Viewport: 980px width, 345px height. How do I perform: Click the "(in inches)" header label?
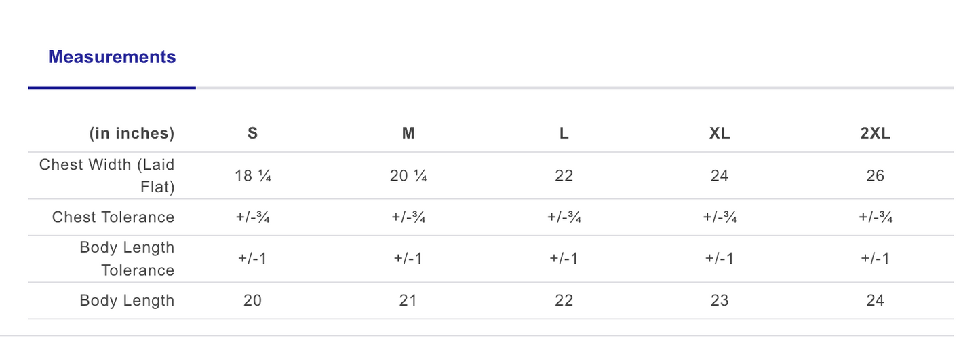pyautogui.click(x=132, y=134)
